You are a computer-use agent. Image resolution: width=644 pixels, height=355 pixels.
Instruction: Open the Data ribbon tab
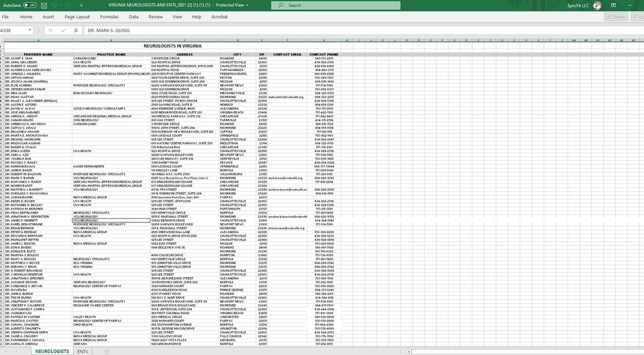(x=133, y=17)
